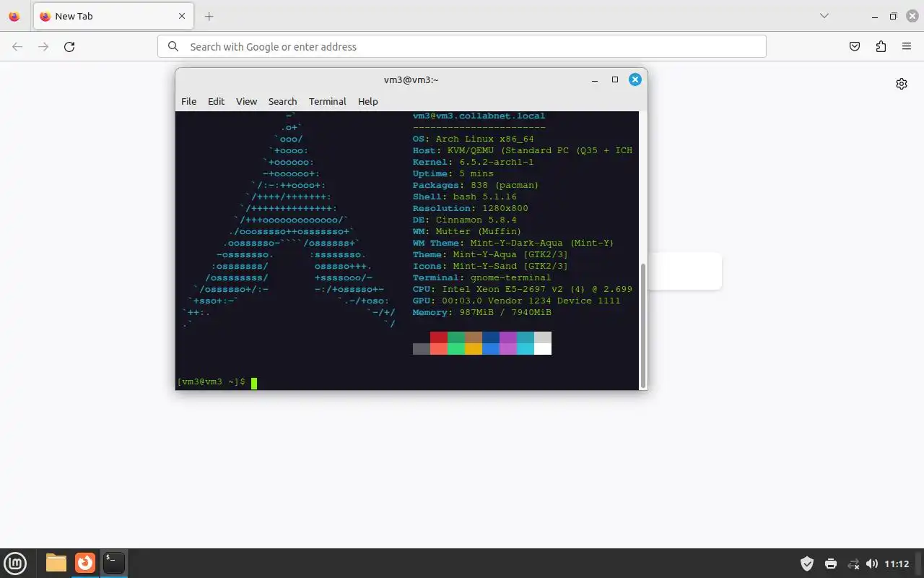Click the 'Memory: 987MiB / 7940MiB' line
Screen dimensions: 924x578
coord(482,312)
